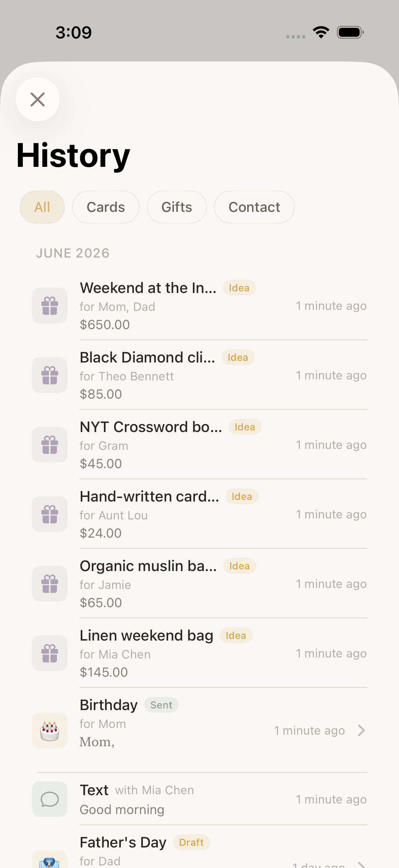Switch to the Cards filter
This screenshot has height=868, width=399.
[106, 207]
